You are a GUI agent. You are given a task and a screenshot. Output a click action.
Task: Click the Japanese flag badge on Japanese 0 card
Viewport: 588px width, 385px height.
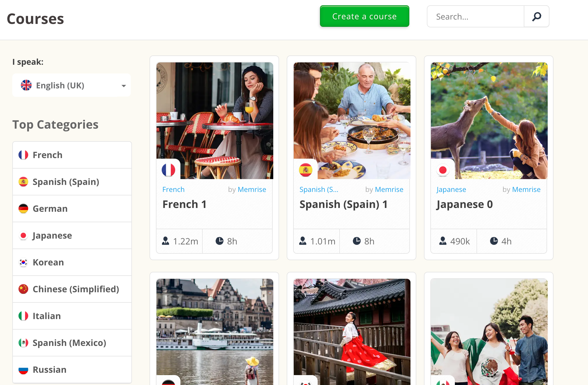pos(443,169)
